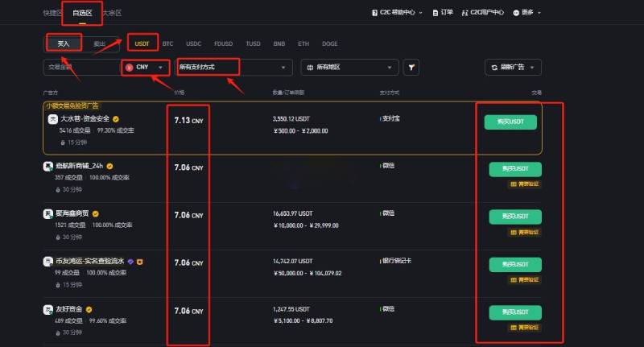Screen dimensions: 644x347
Task: Click 3,550.12 USDT quantity text
Action: (x=291, y=119)
